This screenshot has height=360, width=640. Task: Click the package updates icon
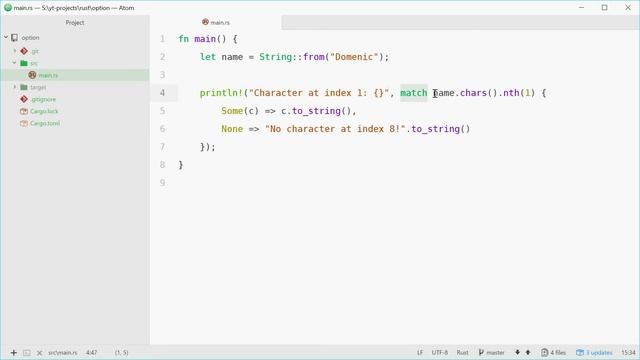[580, 352]
